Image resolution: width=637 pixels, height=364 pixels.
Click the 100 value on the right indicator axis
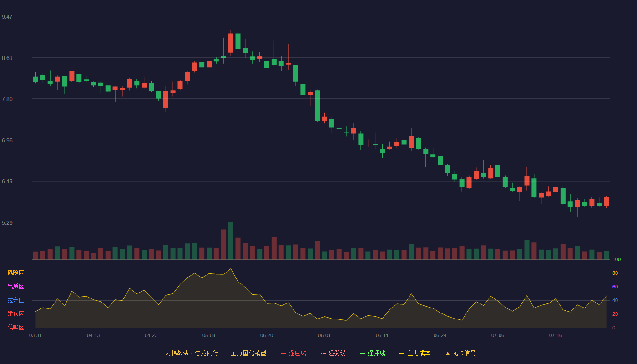point(617,259)
